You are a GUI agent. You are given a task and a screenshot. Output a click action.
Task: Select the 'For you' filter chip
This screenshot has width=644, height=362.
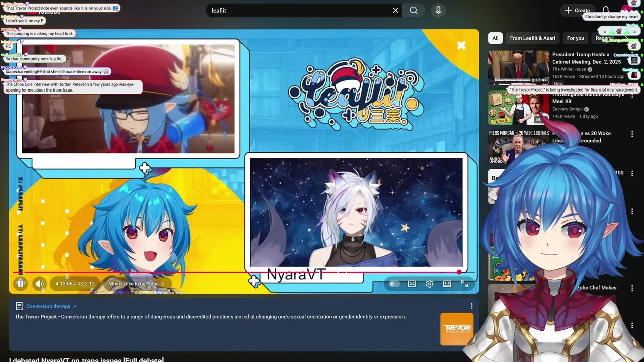(575, 38)
